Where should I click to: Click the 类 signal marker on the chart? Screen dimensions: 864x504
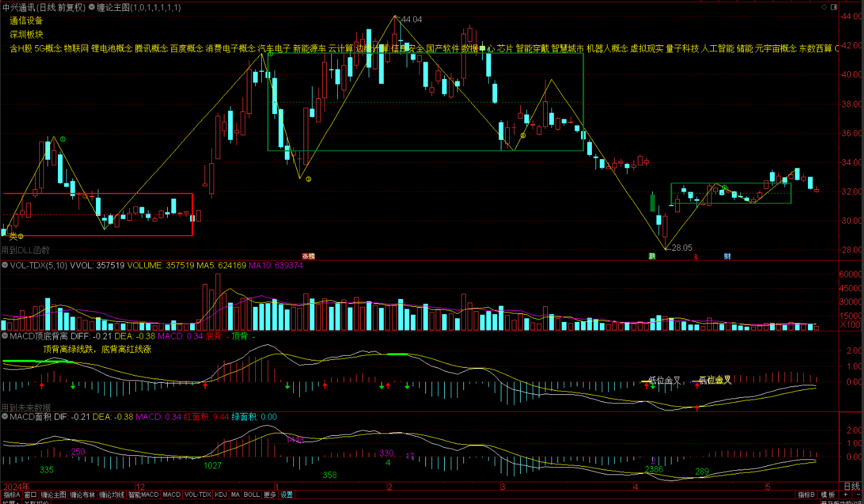[13, 236]
